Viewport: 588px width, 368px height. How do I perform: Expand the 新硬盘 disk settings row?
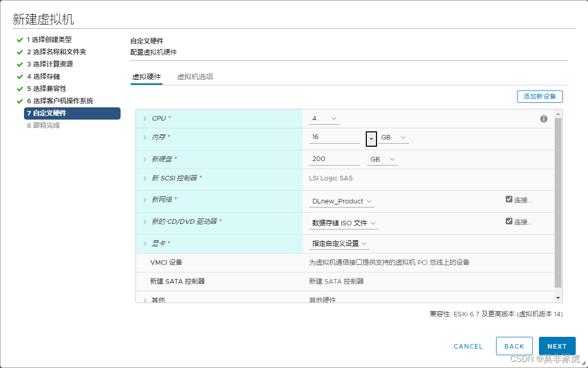[x=145, y=159]
